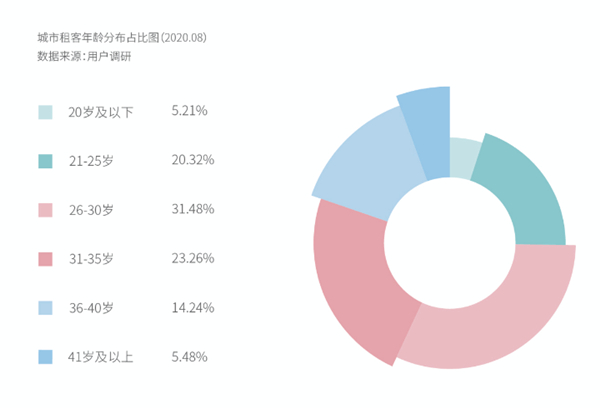
Task: Click the 14.24% percentage value
Action: coord(193,307)
